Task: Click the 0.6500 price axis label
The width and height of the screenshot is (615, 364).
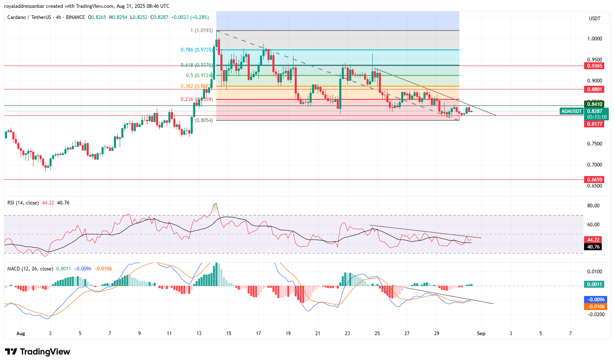Action: [x=595, y=186]
